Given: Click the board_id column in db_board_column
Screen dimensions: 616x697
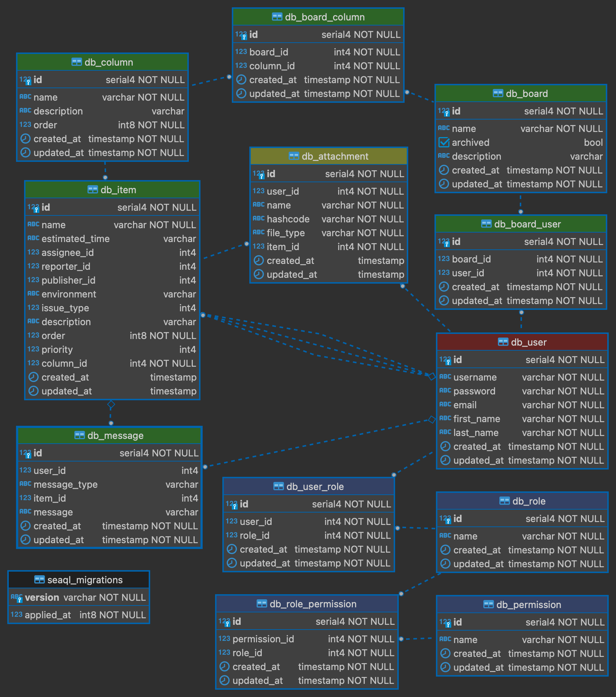Looking at the screenshot, I should (x=318, y=52).
